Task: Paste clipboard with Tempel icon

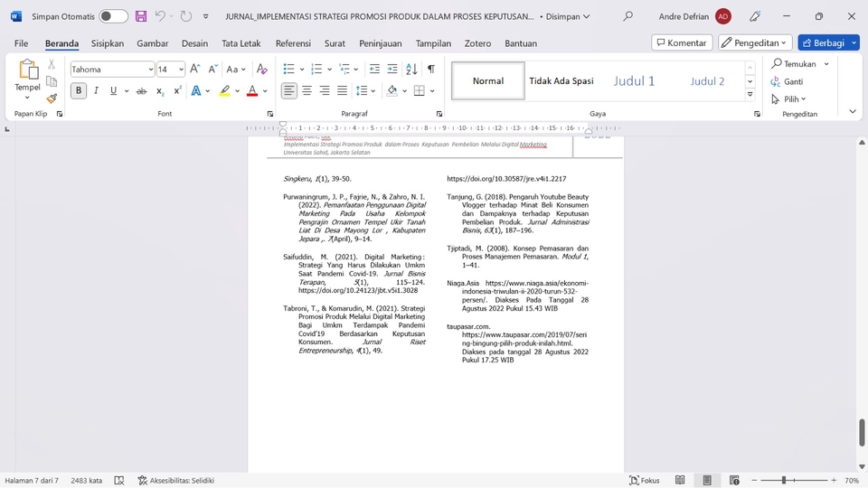Action: [x=28, y=70]
